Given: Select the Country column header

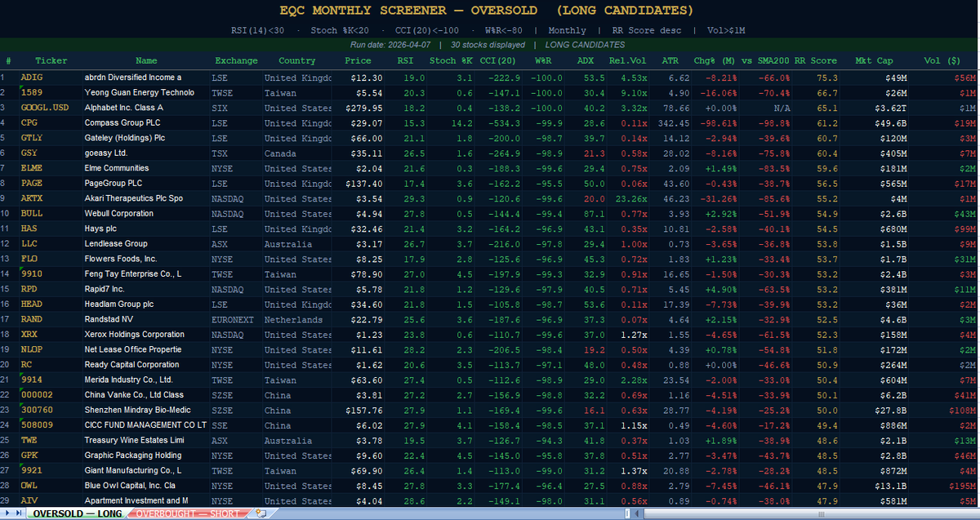Looking at the screenshot, I should (296, 60).
